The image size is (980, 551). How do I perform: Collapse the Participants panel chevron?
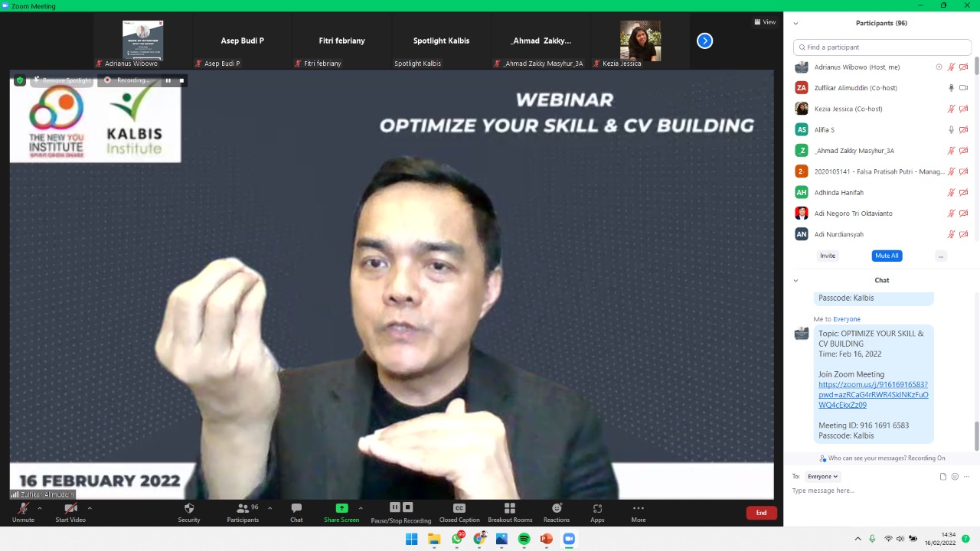tap(795, 24)
